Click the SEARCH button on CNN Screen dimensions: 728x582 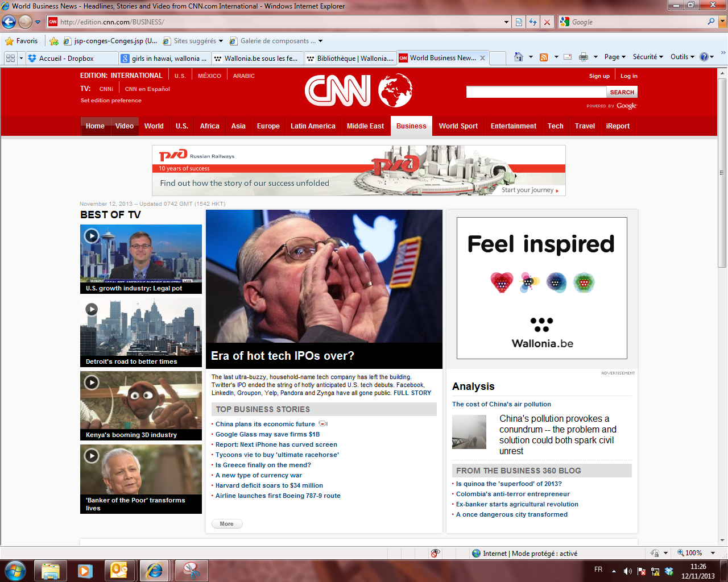[x=622, y=92]
